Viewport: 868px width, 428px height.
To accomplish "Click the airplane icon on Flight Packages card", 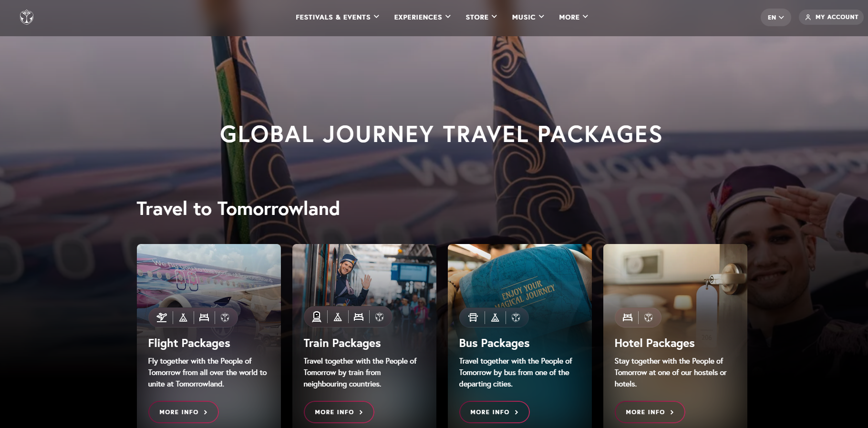I will (x=162, y=317).
